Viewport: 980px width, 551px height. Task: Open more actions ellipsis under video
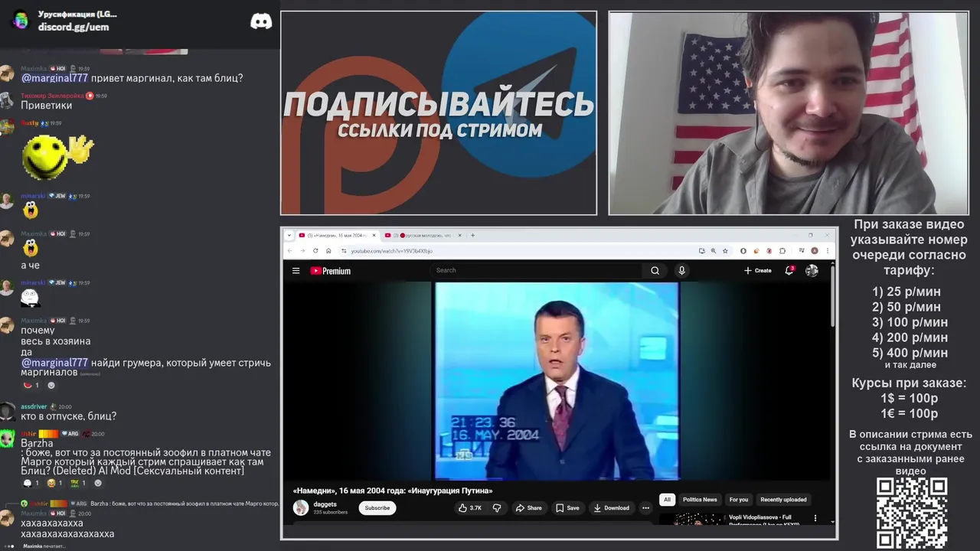click(645, 507)
